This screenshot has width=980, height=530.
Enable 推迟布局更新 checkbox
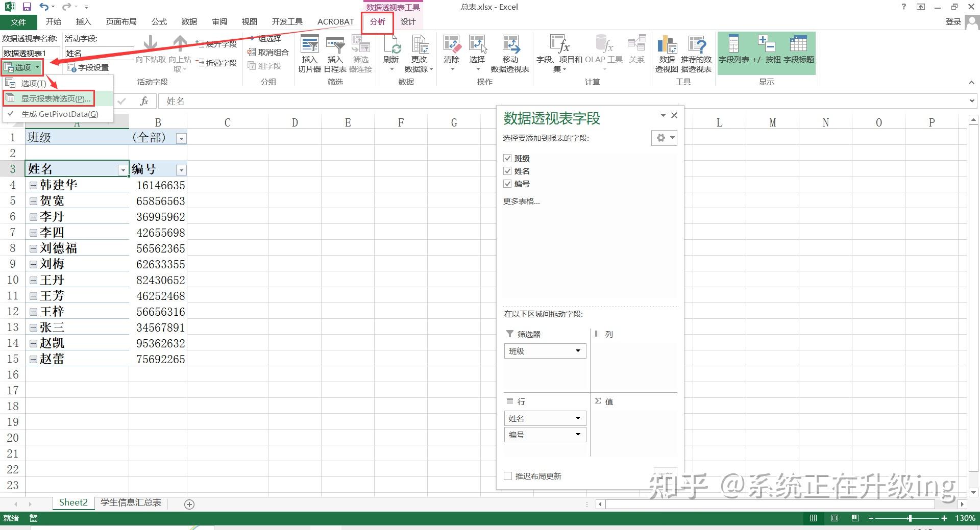507,475
